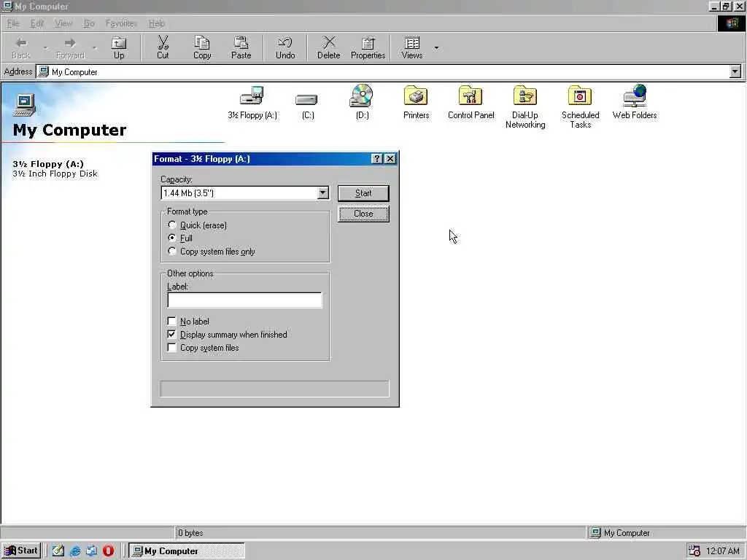Open the File menu

pyautogui.click(x=13, y=23)
